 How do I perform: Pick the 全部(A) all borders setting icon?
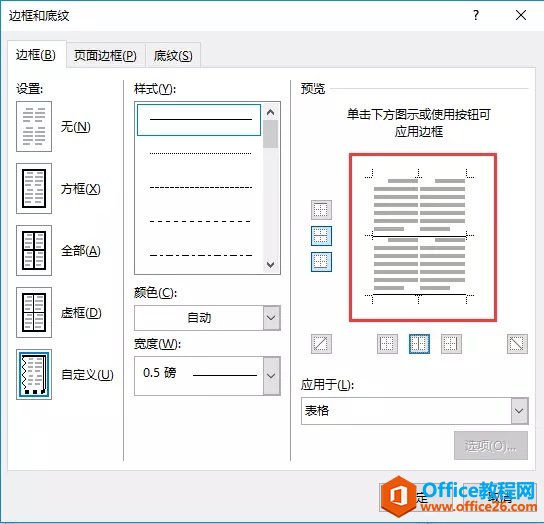[34, 250]
